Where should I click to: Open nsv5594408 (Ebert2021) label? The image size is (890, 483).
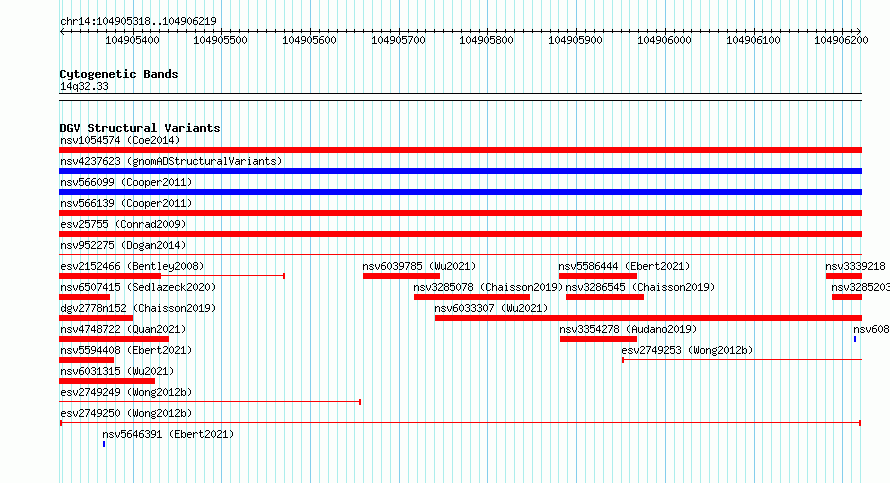[x=126, y=350]
